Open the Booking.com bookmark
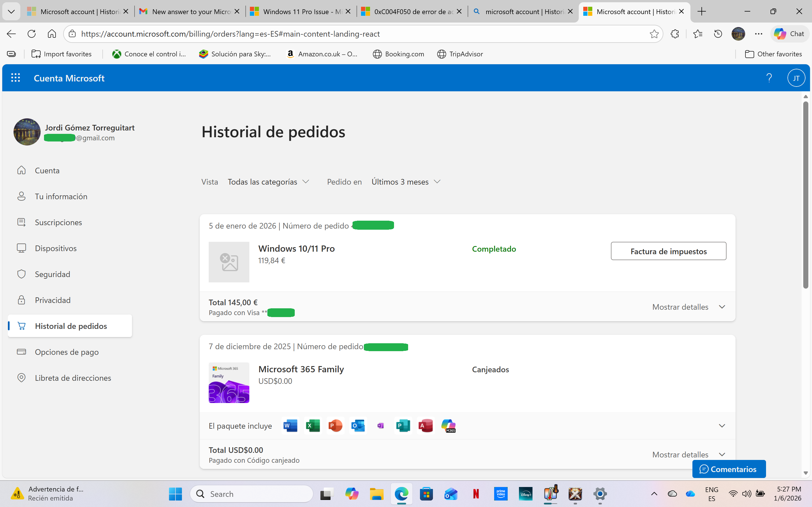 tap(398, 54)
